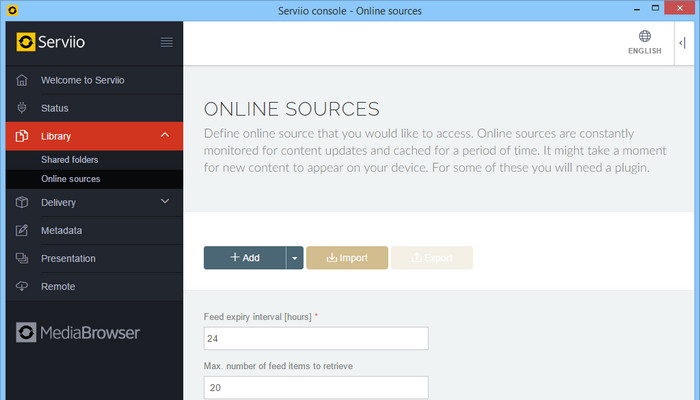Viewport: 700px width, 400px height.
Task: Select Shared folders submenu item
Action: point(70,160)
